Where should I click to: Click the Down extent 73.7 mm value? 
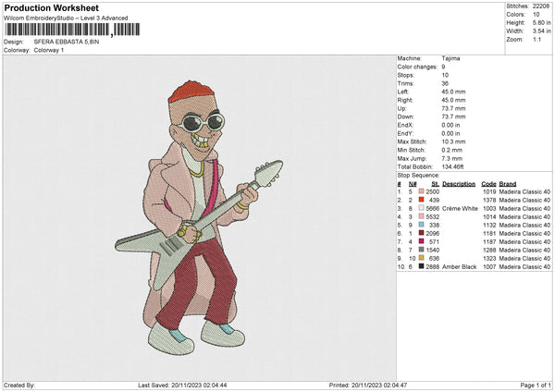453,116
